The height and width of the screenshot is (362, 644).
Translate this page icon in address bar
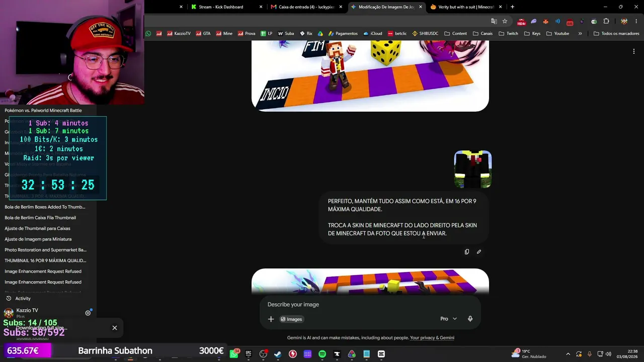point(494,21)
